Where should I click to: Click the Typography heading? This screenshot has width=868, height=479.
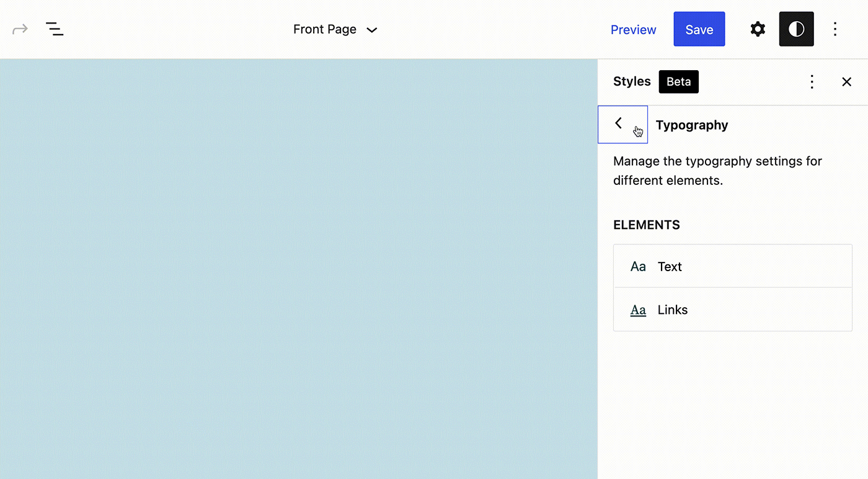(692, 125)
